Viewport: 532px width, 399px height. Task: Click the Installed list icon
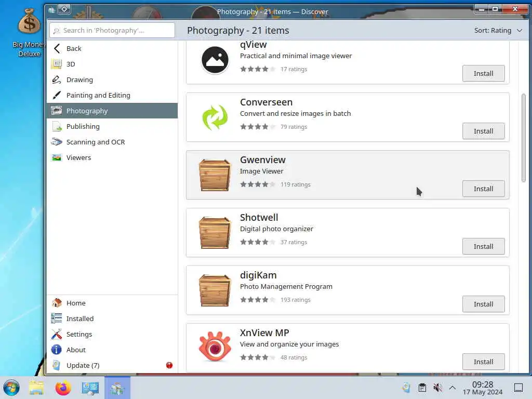(x=57, y=318)
